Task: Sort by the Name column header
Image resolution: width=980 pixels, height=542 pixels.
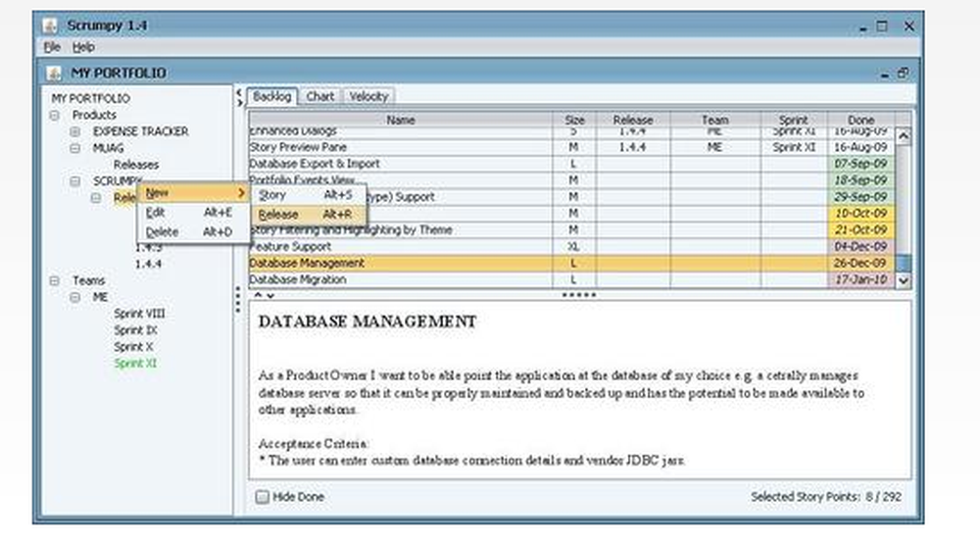Action: pyautogui.click(x=401, y=120)
